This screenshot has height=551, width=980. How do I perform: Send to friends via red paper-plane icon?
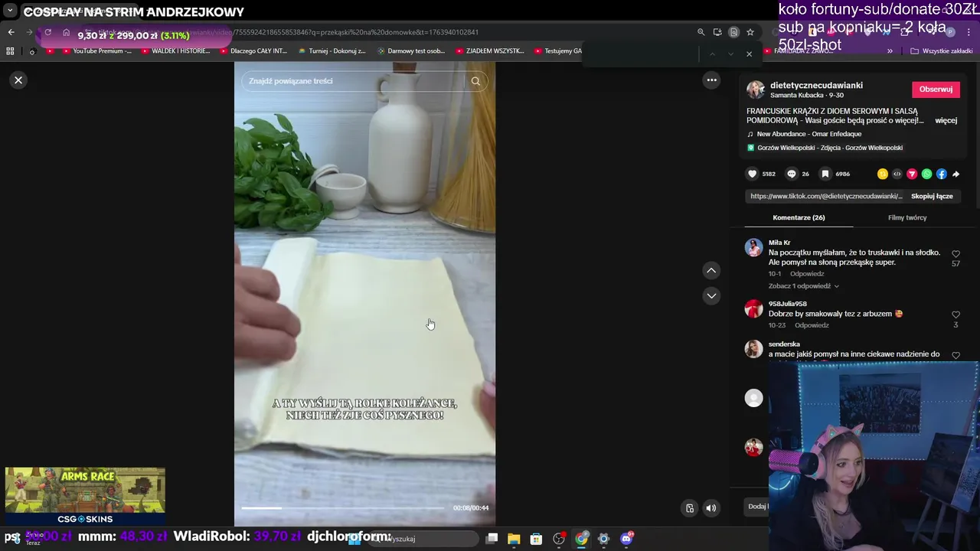912,174
